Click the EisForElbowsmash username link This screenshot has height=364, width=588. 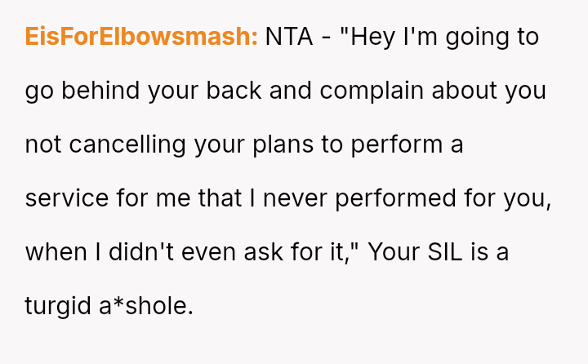pos(141,37)
